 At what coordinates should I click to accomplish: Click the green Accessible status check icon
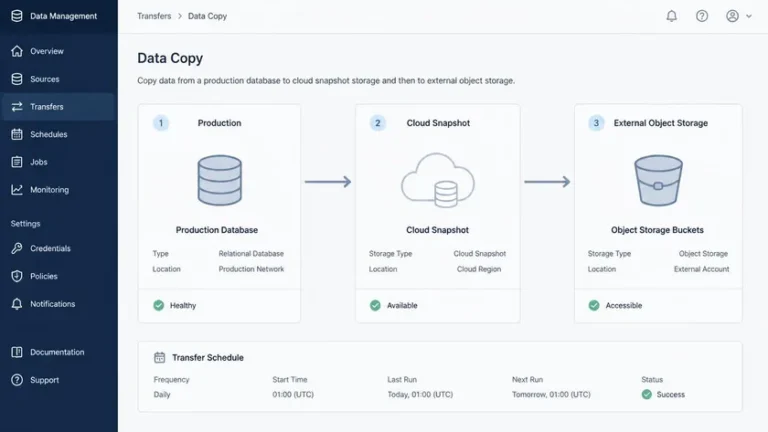594,306
